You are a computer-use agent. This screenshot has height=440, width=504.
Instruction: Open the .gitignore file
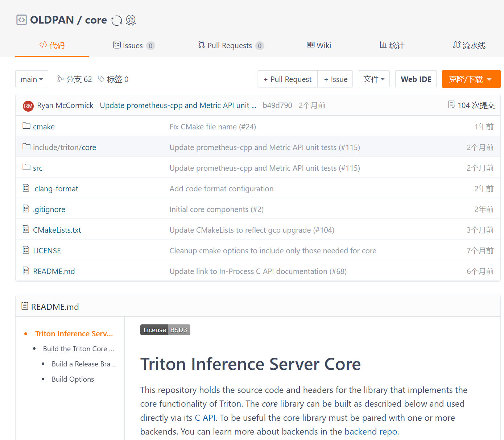(49, 209)
